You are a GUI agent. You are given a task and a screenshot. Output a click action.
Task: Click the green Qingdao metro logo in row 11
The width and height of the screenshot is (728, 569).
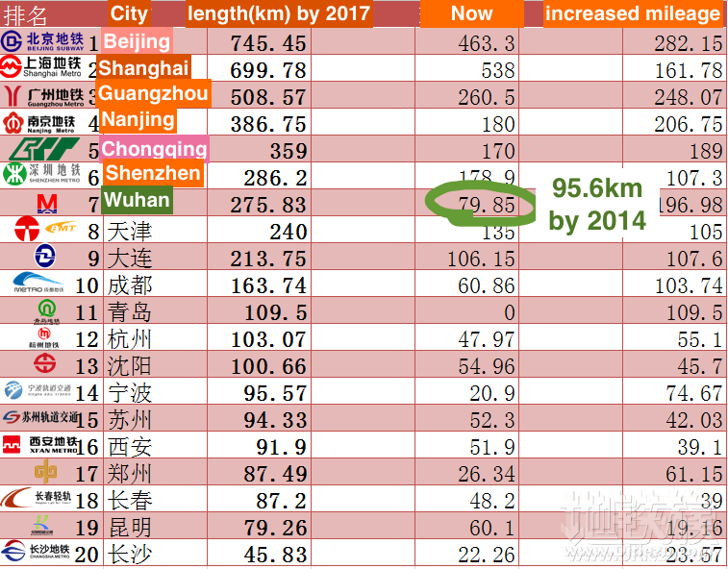(x=46, y=311)
